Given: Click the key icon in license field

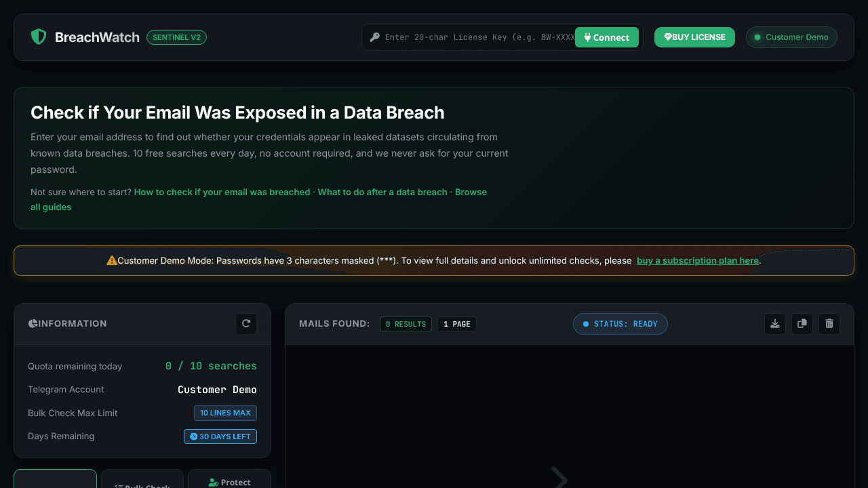Looking at the screenshot, I should point(375,37).
